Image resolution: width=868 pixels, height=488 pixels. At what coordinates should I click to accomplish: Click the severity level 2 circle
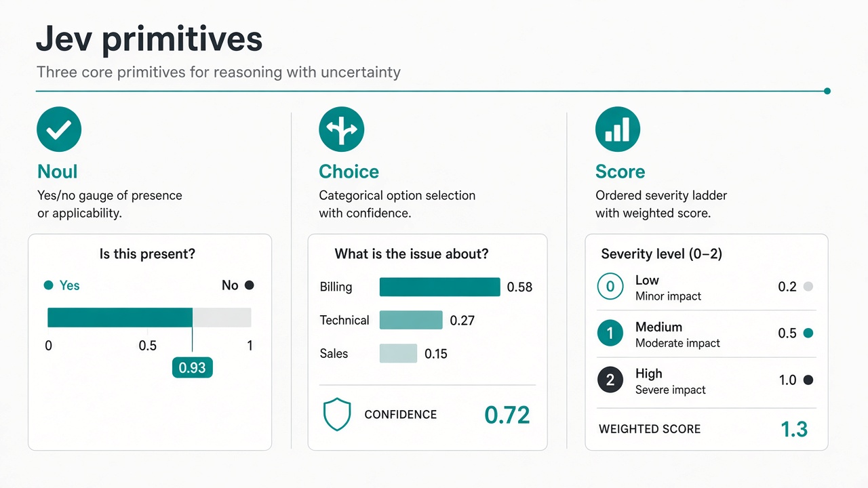pos(610,380)
